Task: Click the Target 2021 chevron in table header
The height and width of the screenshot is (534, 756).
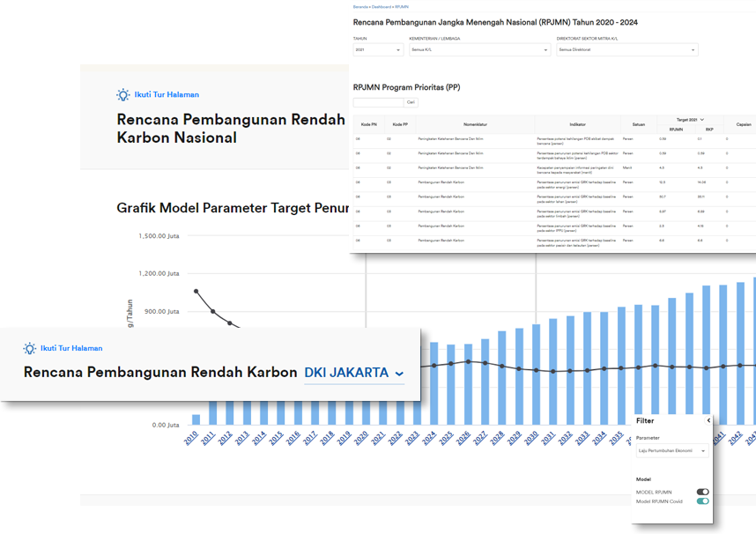Action: pos(701,119)
